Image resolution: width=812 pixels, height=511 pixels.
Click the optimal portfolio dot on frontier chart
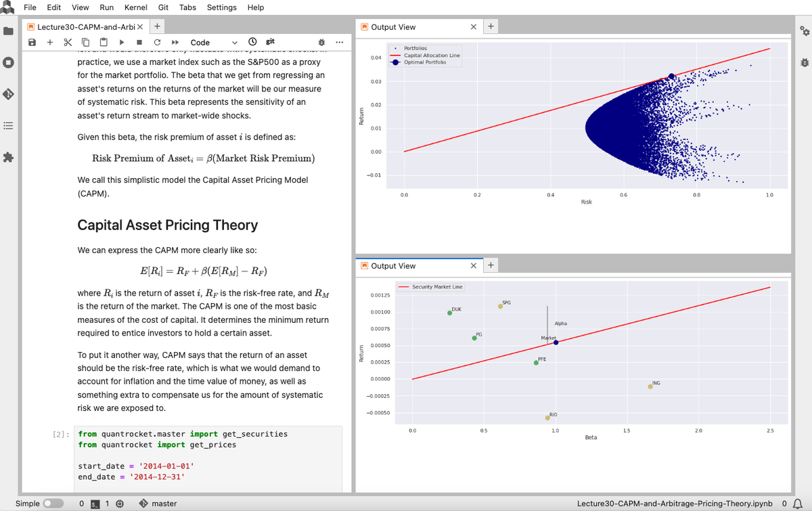click(x=671, y=76)
